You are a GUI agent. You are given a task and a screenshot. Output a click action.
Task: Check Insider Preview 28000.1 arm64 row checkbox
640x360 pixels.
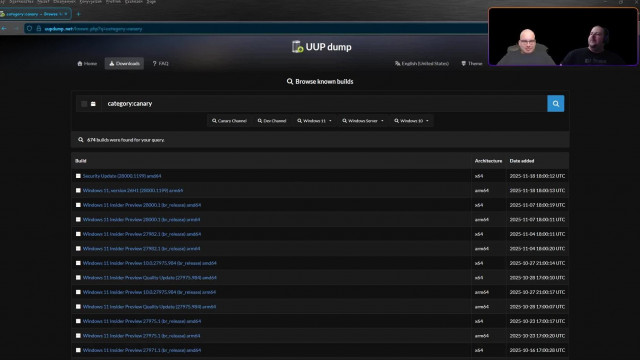coord(78,220)
